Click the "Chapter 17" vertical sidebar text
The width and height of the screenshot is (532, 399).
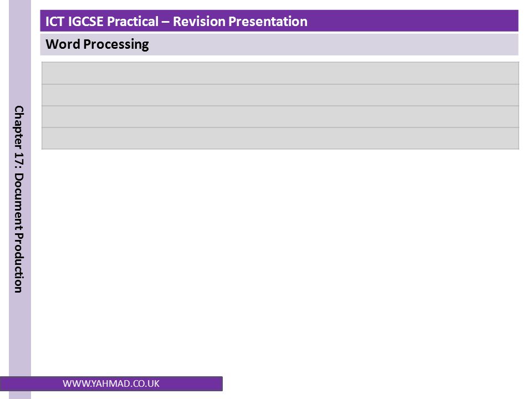(x=19, y=136)
